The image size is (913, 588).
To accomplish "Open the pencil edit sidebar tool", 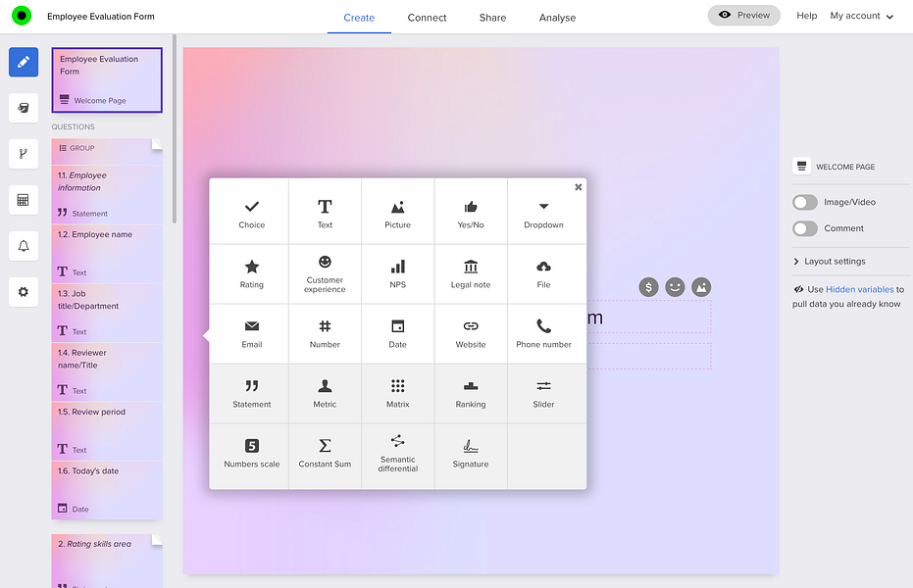I will [24, 62].
